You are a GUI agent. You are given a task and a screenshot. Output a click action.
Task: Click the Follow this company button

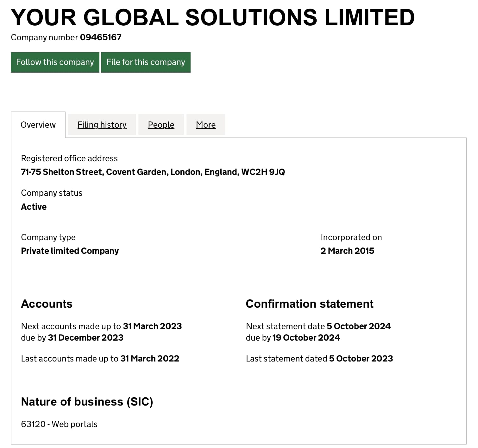[55, 62]
